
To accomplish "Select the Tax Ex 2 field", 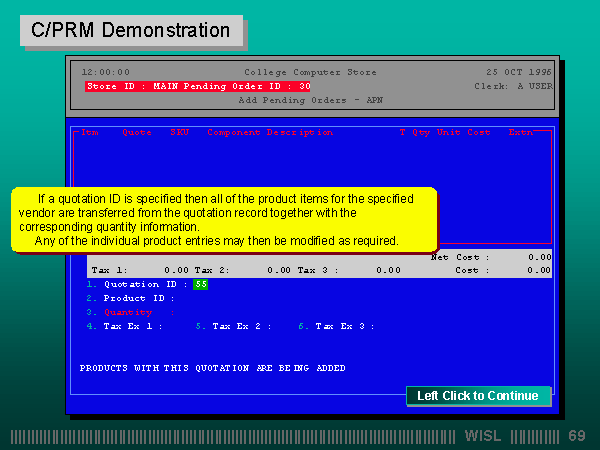I will [241, 326].
